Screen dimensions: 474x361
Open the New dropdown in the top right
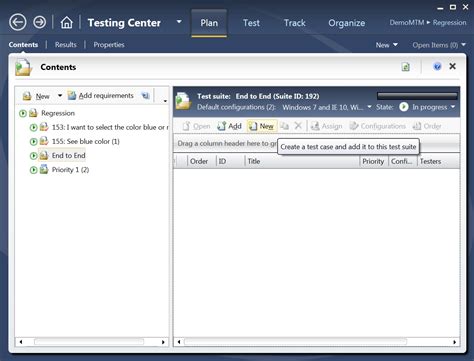386,45
